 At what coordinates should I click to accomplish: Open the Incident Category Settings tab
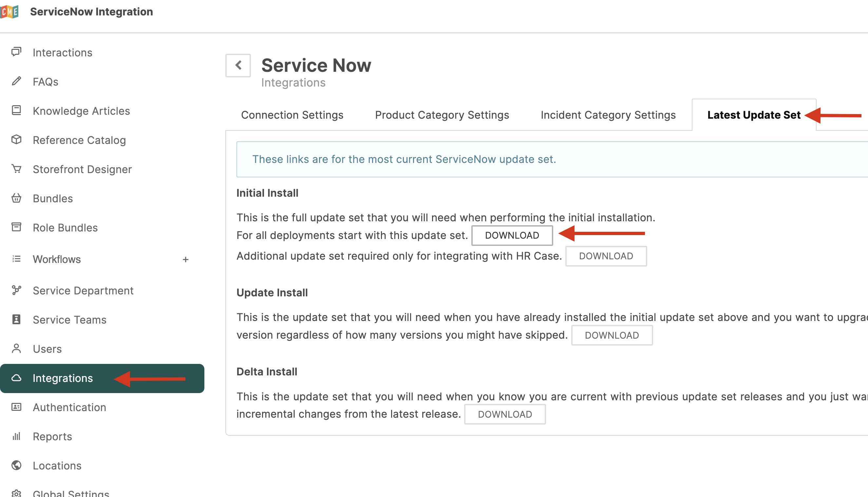tap(608, 115)
